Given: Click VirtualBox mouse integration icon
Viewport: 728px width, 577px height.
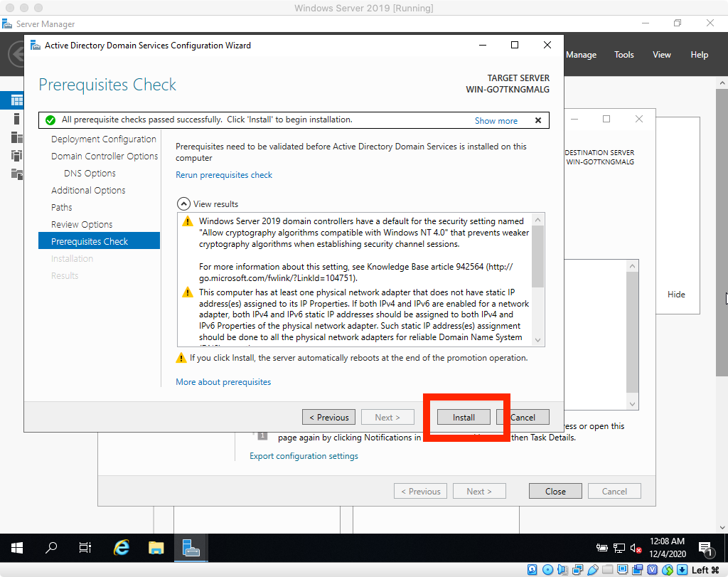Looking at the screenshot, I should pyautogui.click(x=668, y=570).
